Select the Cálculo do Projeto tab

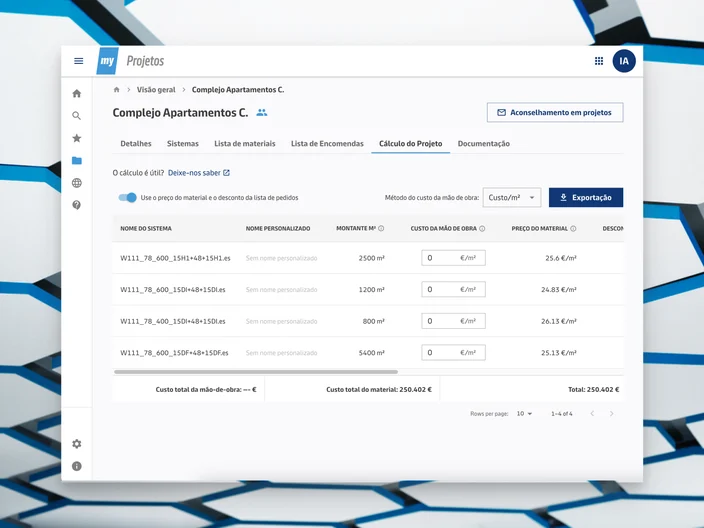click(410, 144)
